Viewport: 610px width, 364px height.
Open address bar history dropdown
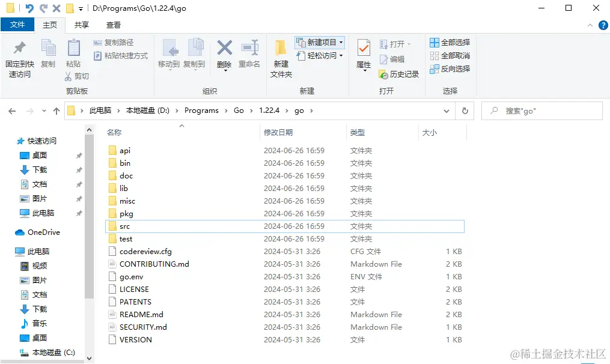click(x=446, y=111)
